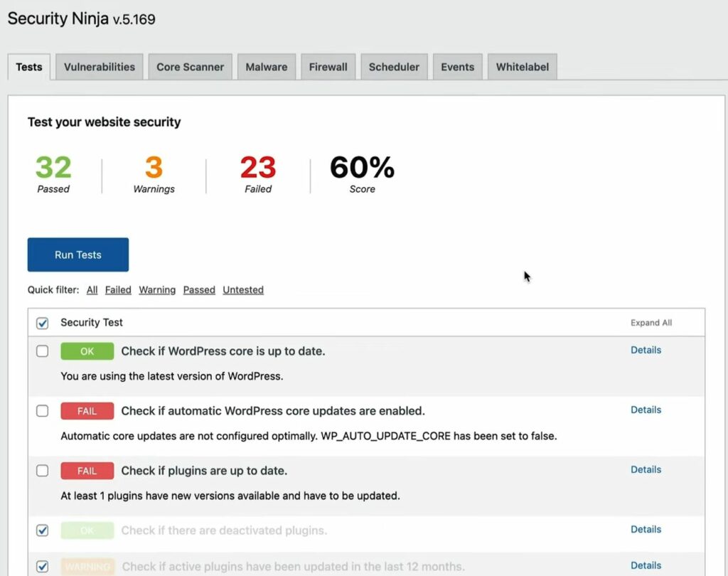The width and height of the screenshot is (728, 576).
Task: Open the Vulnerabilities tab
Action: [x=100, y=67]
